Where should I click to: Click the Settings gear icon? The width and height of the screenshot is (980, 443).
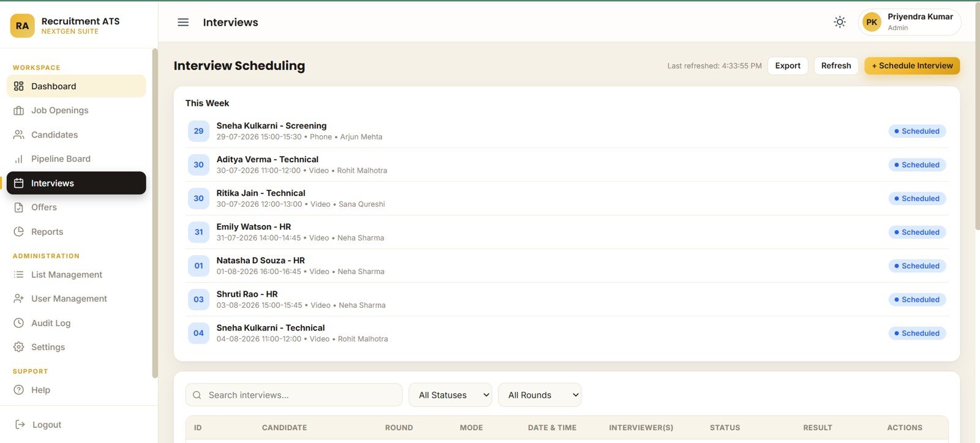tap(19, 347)
